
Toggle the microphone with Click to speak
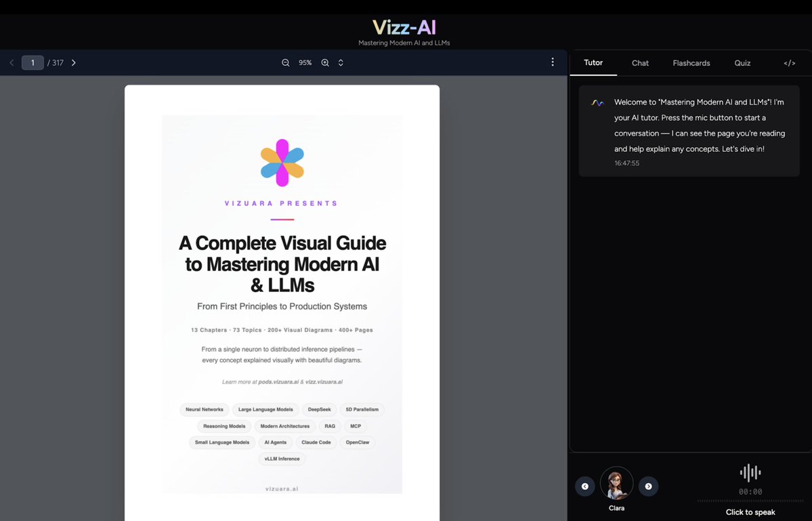point(750,512)
